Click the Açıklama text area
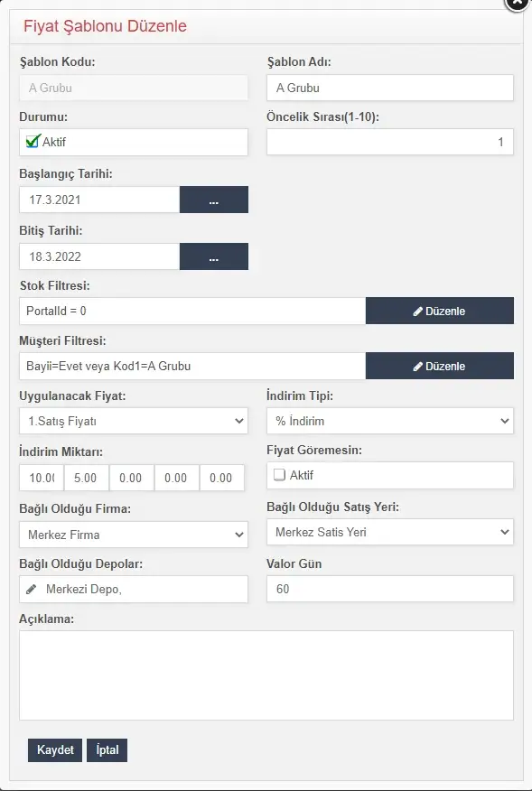The height and width of the screenshot is (791, 532). click(266, 675)
